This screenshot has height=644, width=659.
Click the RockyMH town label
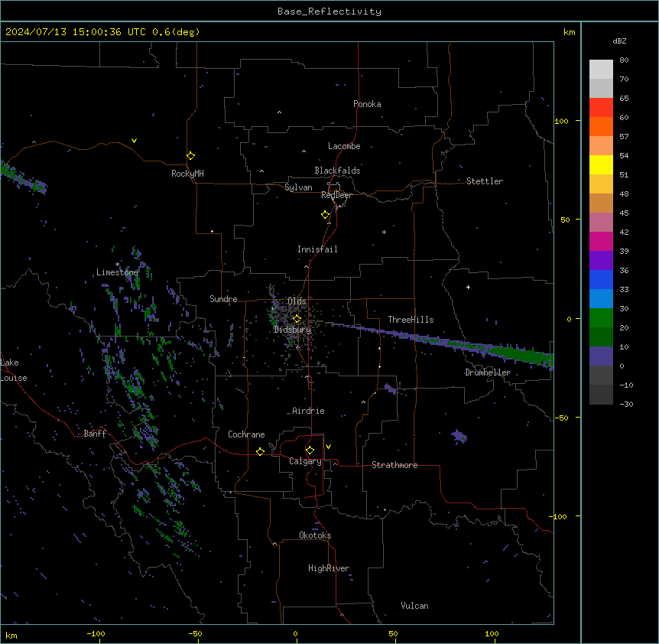point(187,174)
